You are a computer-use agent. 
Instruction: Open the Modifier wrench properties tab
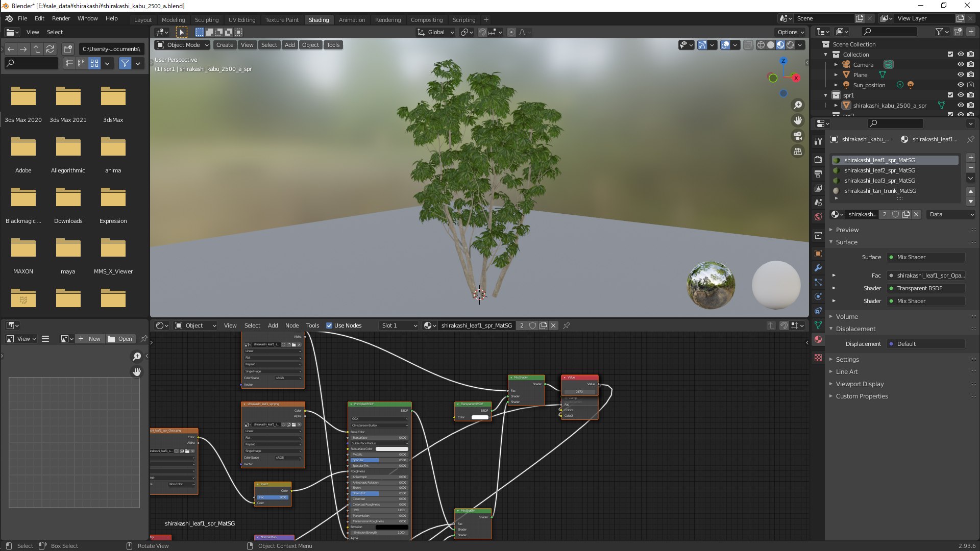(818, 268)
